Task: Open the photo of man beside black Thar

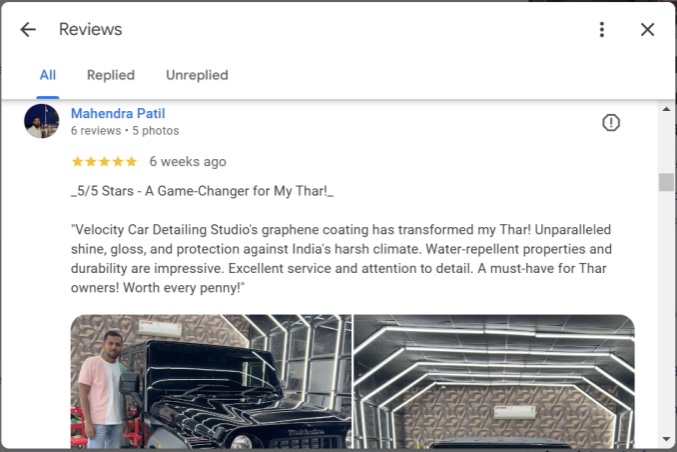Action: click(x=211, y=381)
